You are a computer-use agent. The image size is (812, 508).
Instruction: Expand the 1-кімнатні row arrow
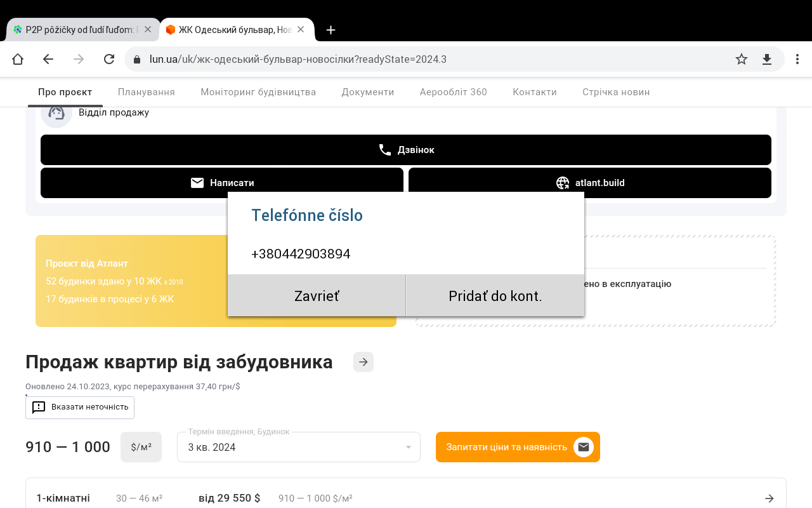click(769, 498)
